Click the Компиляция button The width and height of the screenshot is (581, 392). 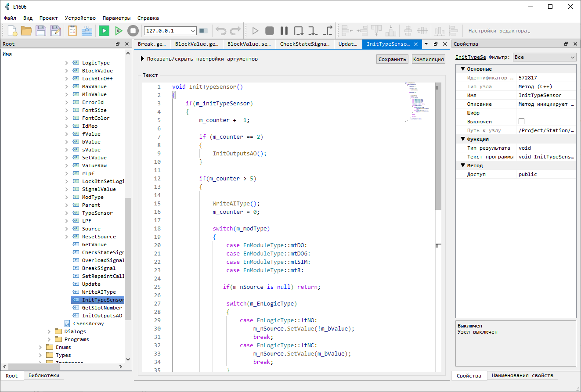pyautogui.click(x=428, y=59)
